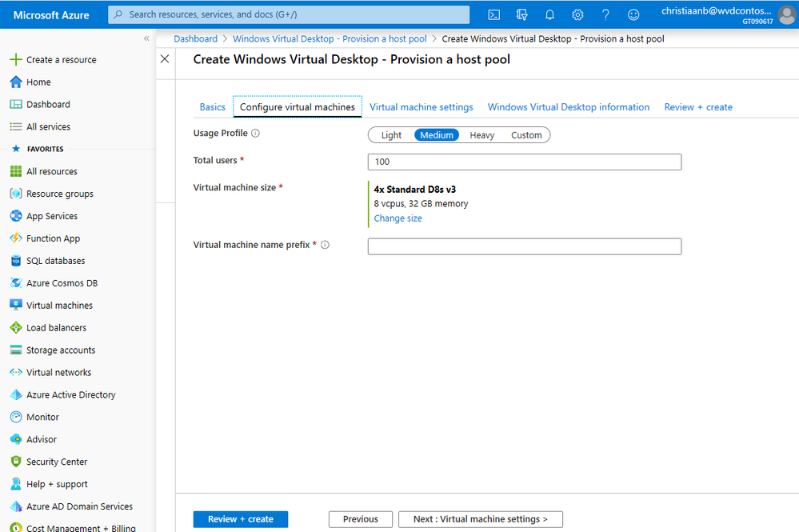Click Windows Virtual Desktop breadcrumb link
This screenshot has width=799, height=532.
pyautogui.click(x=330, y=38)
